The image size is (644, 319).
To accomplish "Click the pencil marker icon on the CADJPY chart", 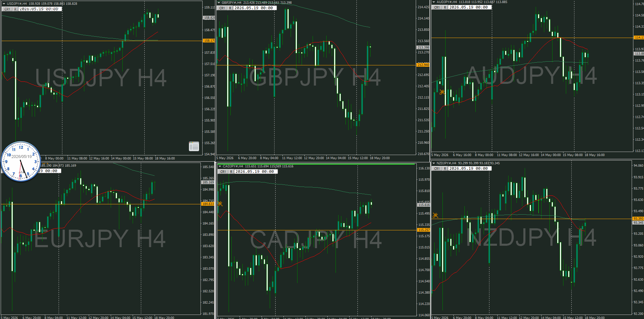I will (220, 204).
